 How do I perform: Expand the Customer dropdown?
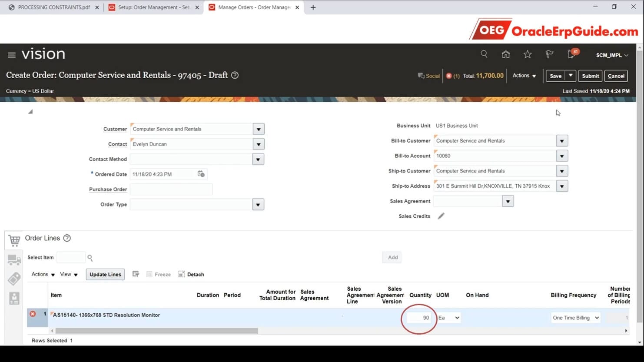[x=259, y=129]
